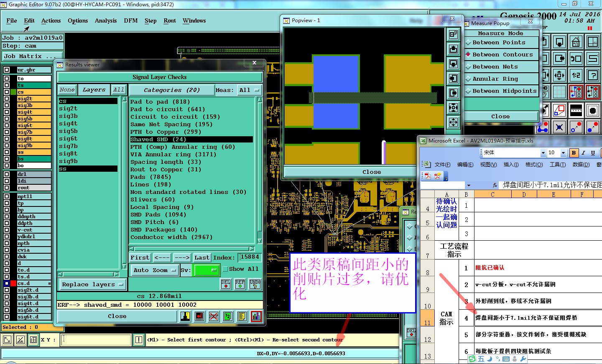Click the First button in Results viewer

[140, 258]
